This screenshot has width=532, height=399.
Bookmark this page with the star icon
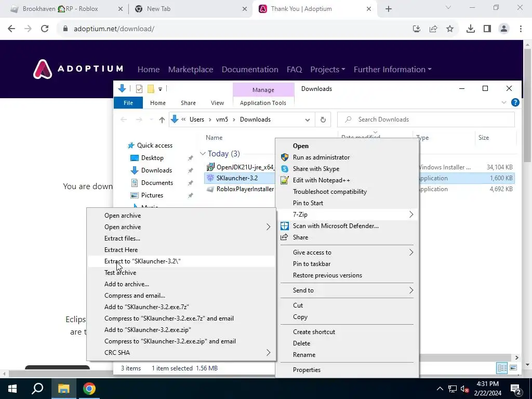450,29
